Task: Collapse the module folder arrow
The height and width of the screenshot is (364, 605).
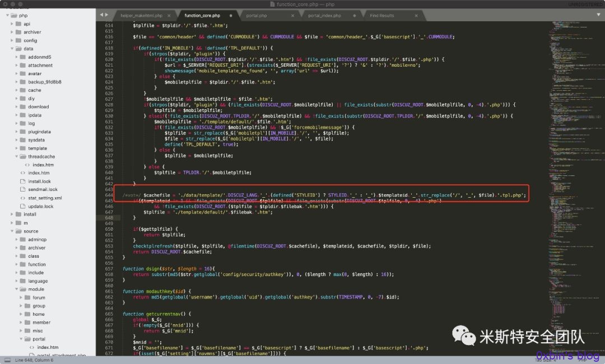Action: point(17,289)
